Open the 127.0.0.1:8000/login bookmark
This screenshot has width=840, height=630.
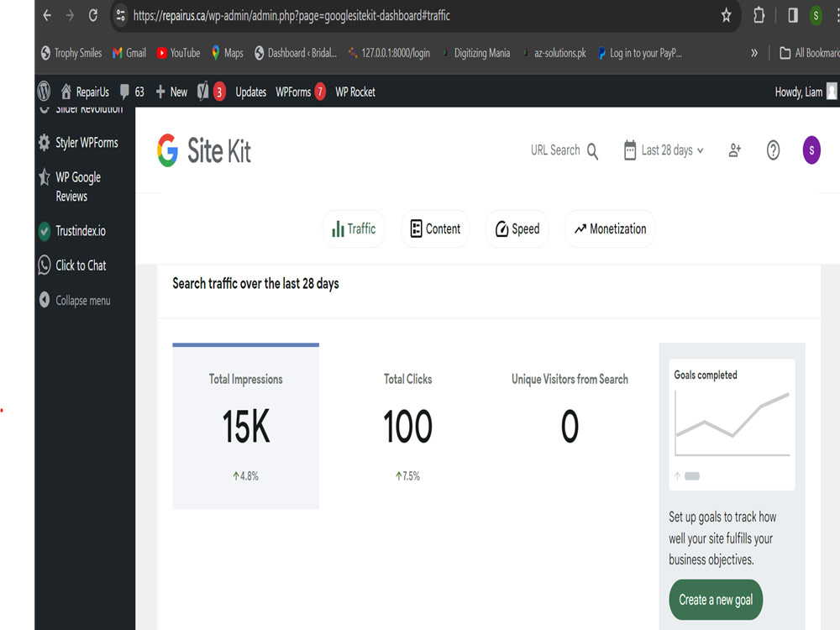coord(389,53)
